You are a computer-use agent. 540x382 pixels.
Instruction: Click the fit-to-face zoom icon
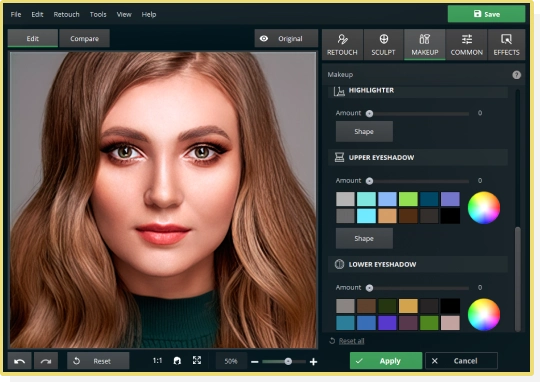[x=177, y=361]
